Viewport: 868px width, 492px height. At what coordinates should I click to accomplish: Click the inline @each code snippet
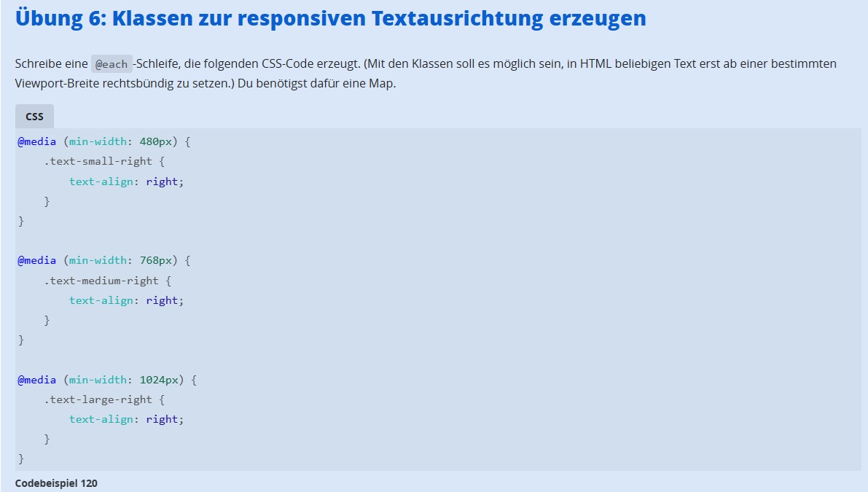tap(112, 64)
